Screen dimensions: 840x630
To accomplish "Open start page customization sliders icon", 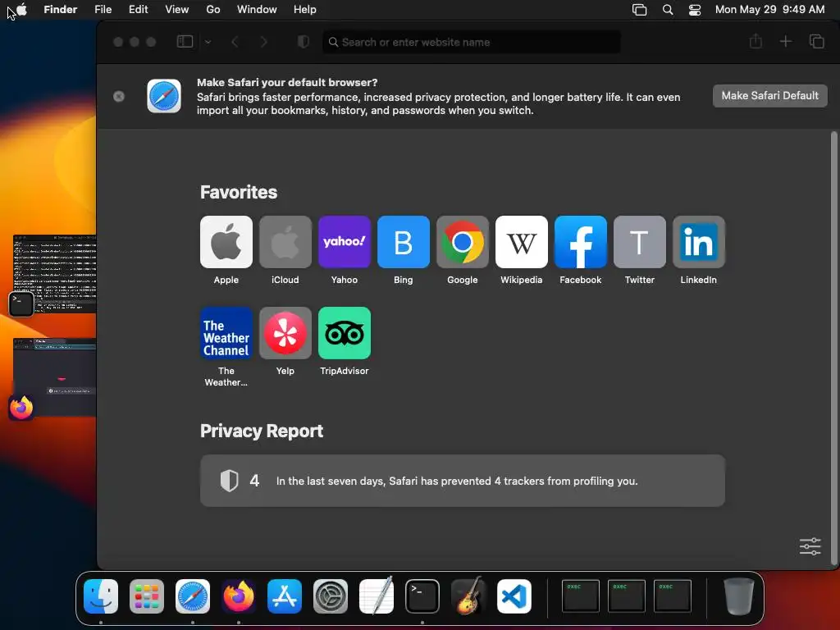I will pyautogui.click(x=810, y=546).
